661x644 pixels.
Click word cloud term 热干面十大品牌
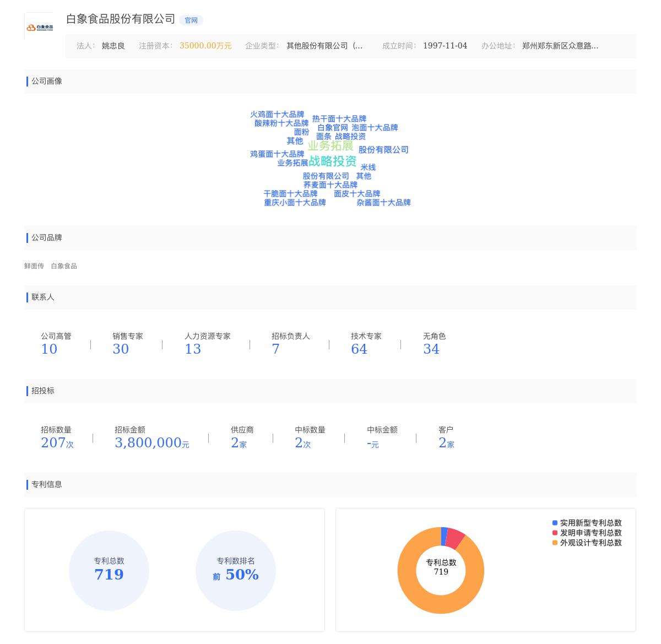339,119
